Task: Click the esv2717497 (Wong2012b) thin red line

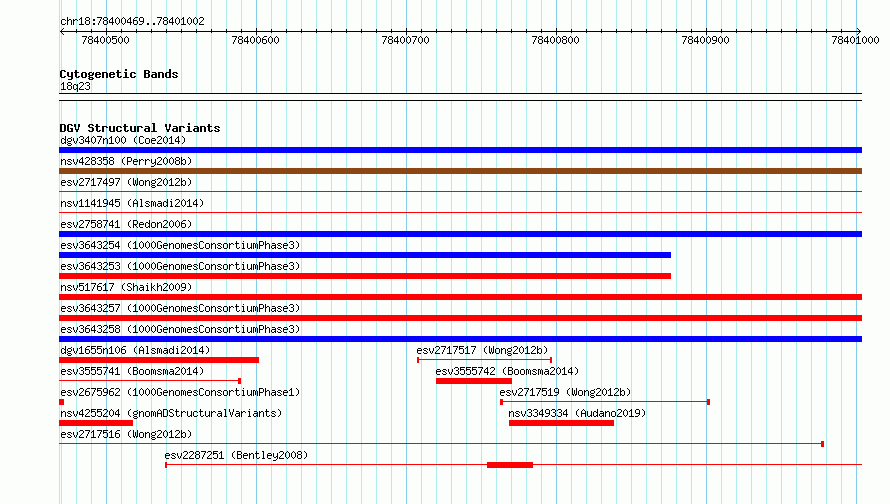Action: pos(460,192)
